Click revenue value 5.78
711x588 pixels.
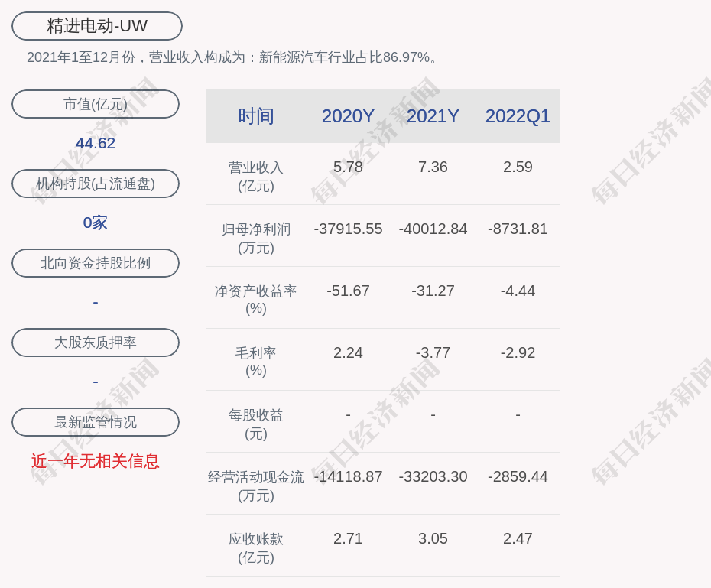point(348,167)
